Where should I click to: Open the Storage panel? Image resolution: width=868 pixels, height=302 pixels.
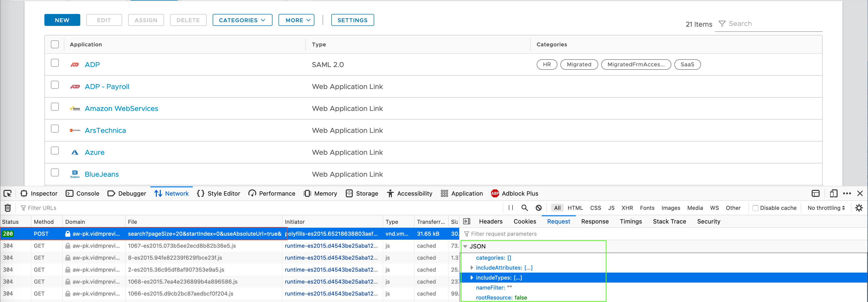click(362, 194)
